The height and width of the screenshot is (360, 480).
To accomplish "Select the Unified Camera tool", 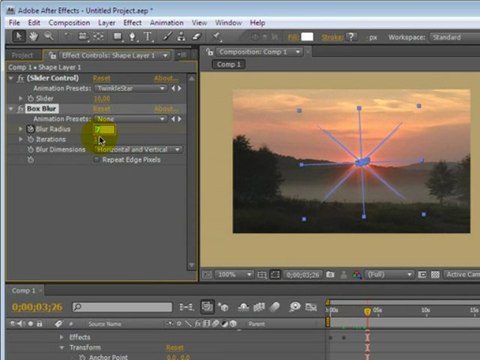I will [x=83, y=36].
